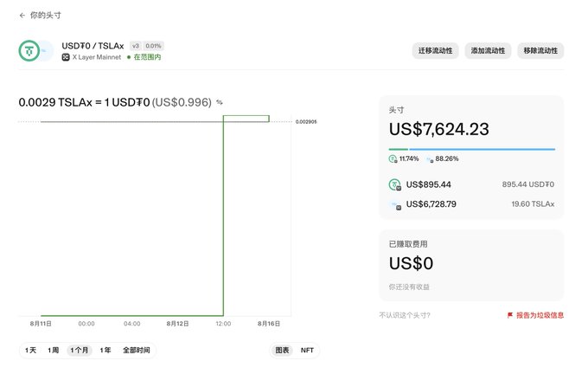
Task: Click the v3 version badge
Action: (x=136, y=46)
